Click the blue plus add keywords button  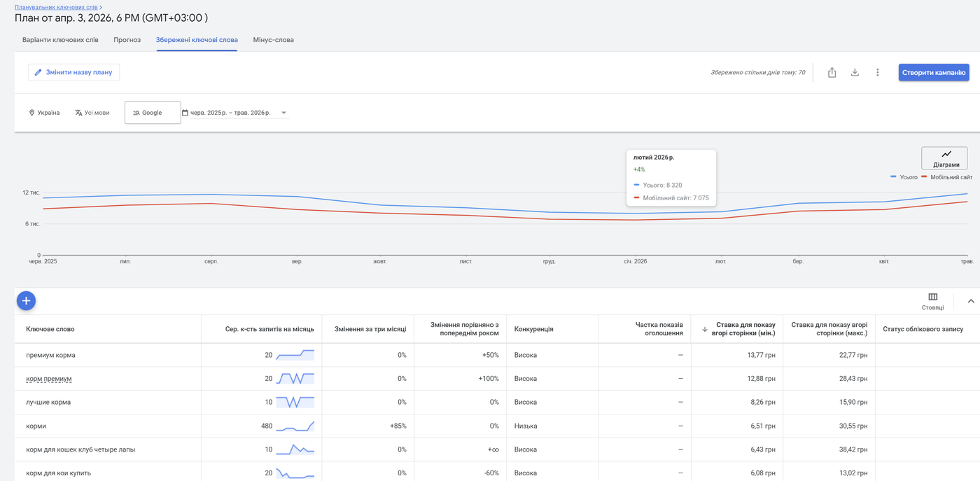[26, 300]
